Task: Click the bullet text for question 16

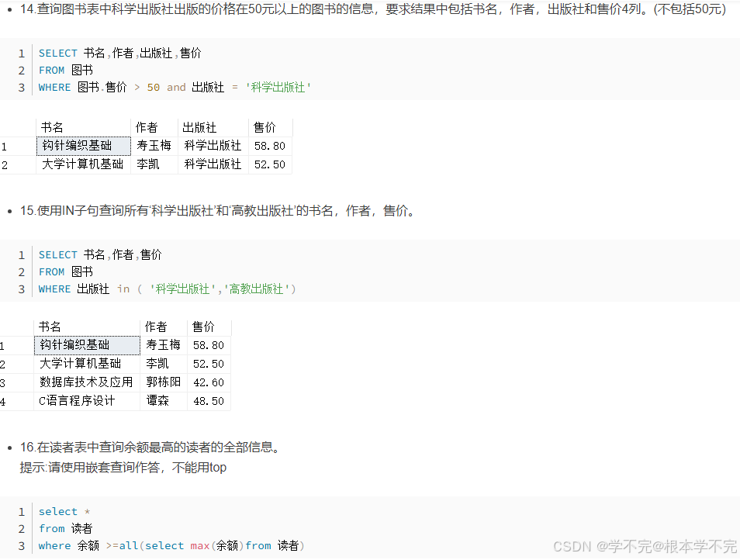Action: coord(147,447)
